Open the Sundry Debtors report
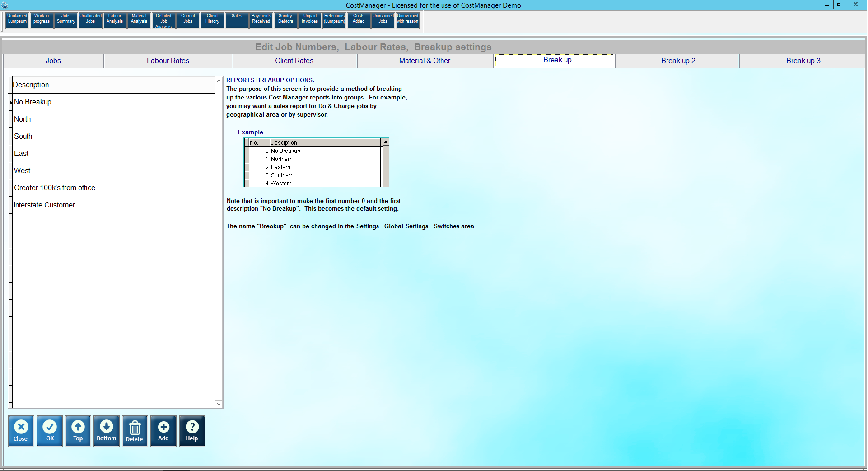This screenshot has width=868, height=471. coord(285,21)
